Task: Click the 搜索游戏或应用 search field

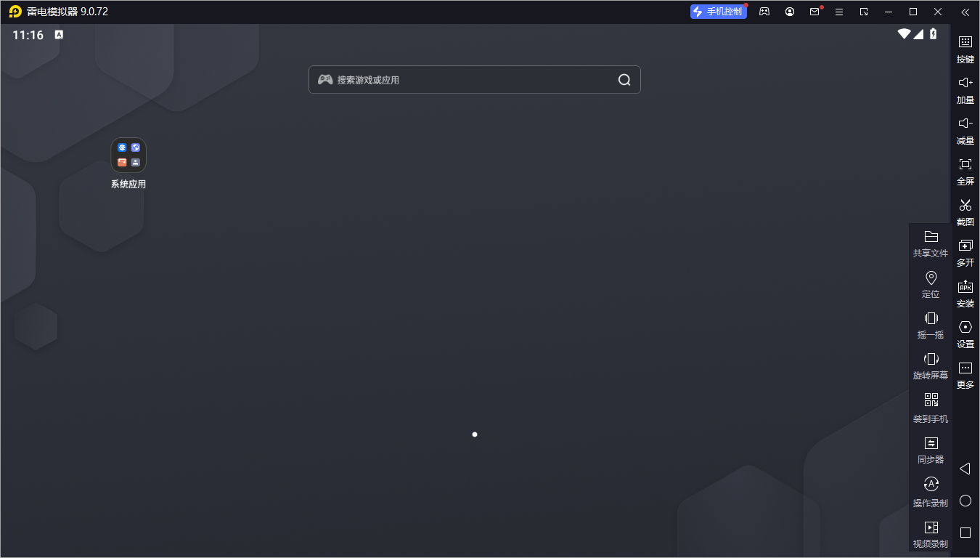Action: click(x=475, y=80)
